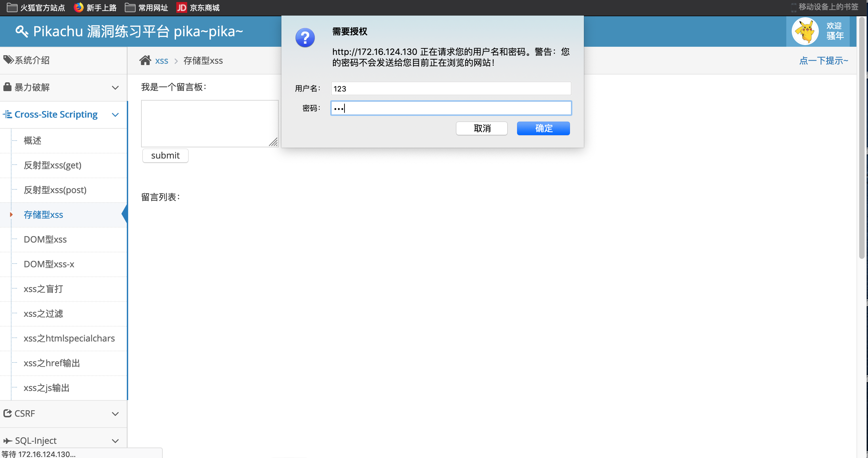Click the tag icon next to 系统介绍
868x458 pixels.
8,60
